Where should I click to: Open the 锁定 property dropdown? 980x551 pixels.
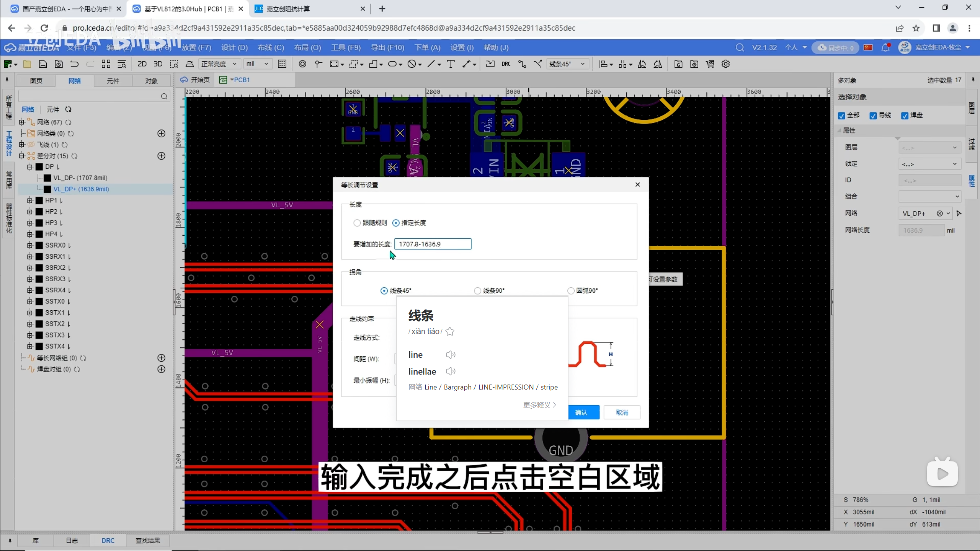929,164
